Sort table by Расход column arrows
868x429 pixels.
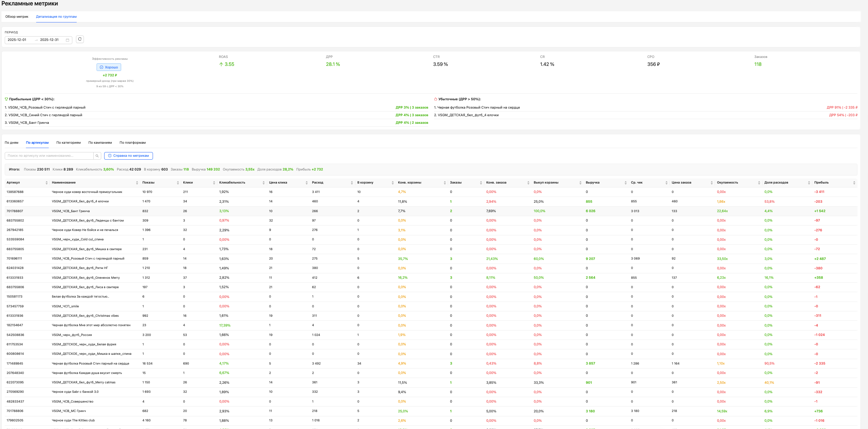click(352, 183)
